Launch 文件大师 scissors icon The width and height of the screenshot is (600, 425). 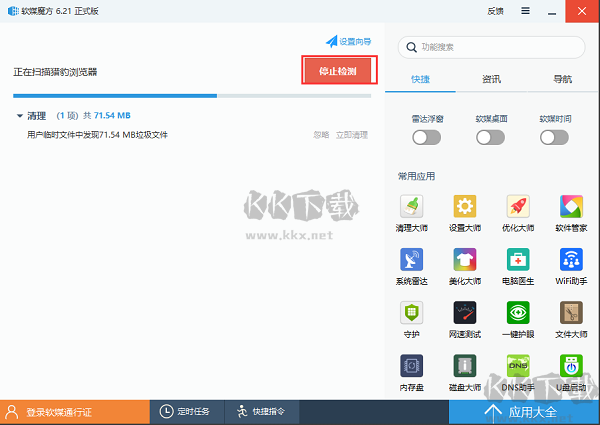click(571, 313)
